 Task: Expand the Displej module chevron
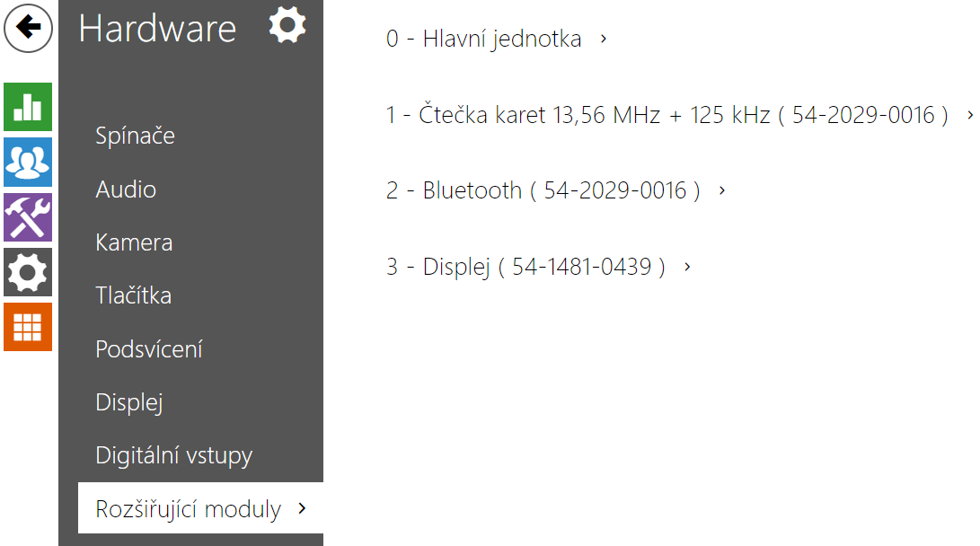[687, 267]
